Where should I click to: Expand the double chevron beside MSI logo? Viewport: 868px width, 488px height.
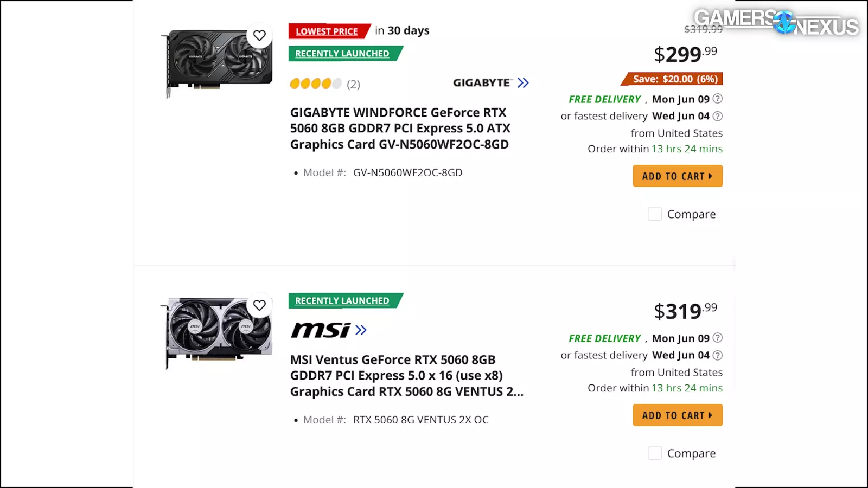(361, 330)
